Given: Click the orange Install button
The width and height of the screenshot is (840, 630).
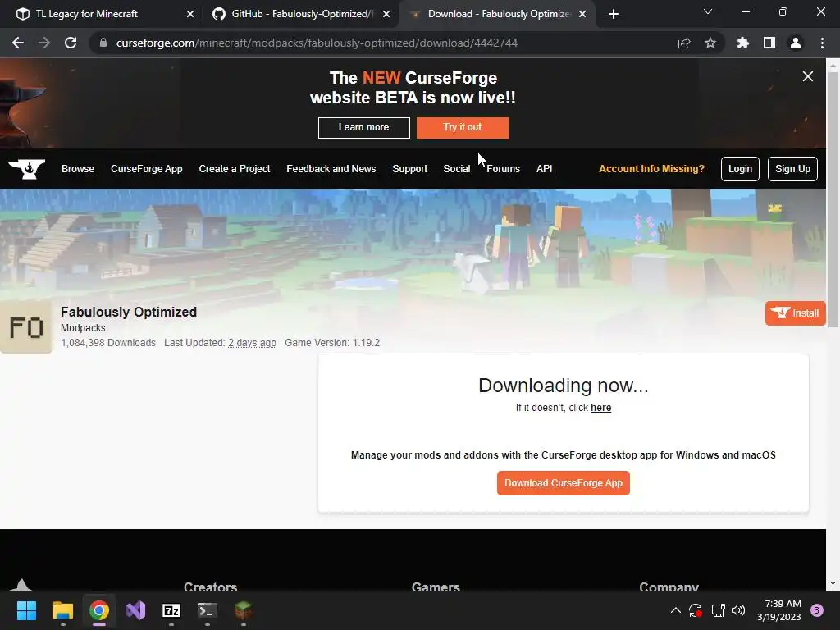Looking at the screenshot, I should pos(795,313).
